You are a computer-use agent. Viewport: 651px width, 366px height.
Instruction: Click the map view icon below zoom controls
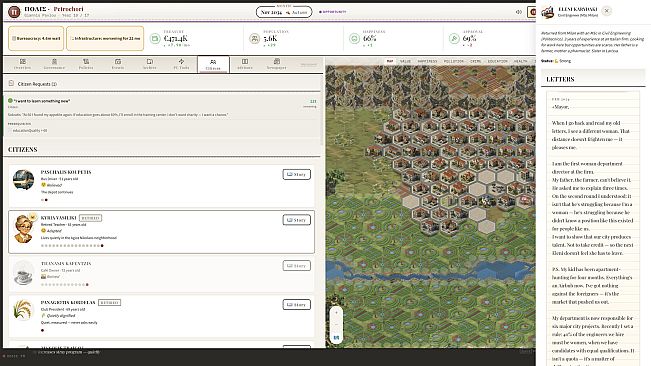[x=336, y=338]
